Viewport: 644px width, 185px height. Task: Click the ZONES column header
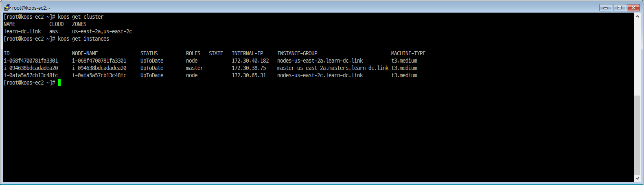click(79, 24)
